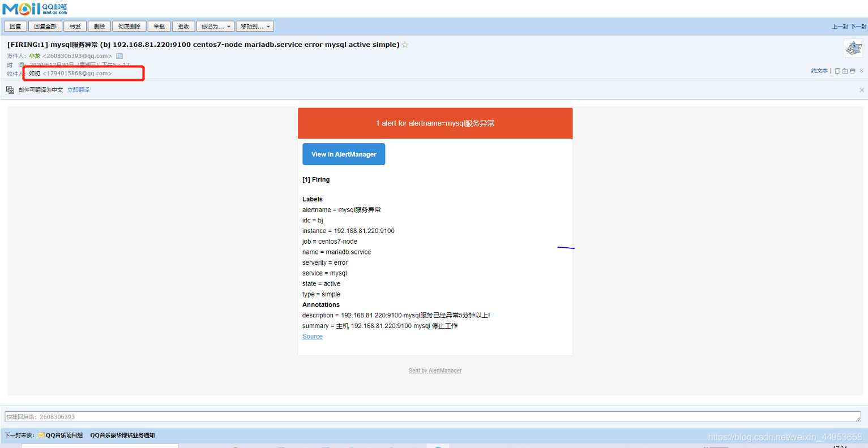This screenshot has width=868, height=448.
Task: Expand more header options double chevron
Action: [861, 71]
